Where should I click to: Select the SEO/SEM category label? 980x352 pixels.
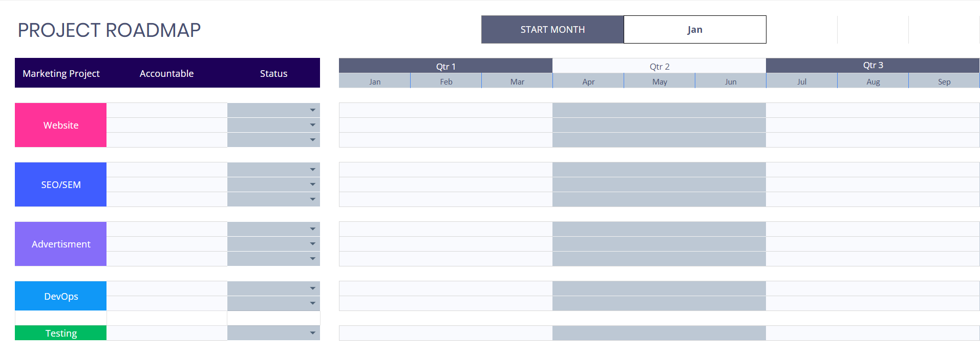(60, 184)
